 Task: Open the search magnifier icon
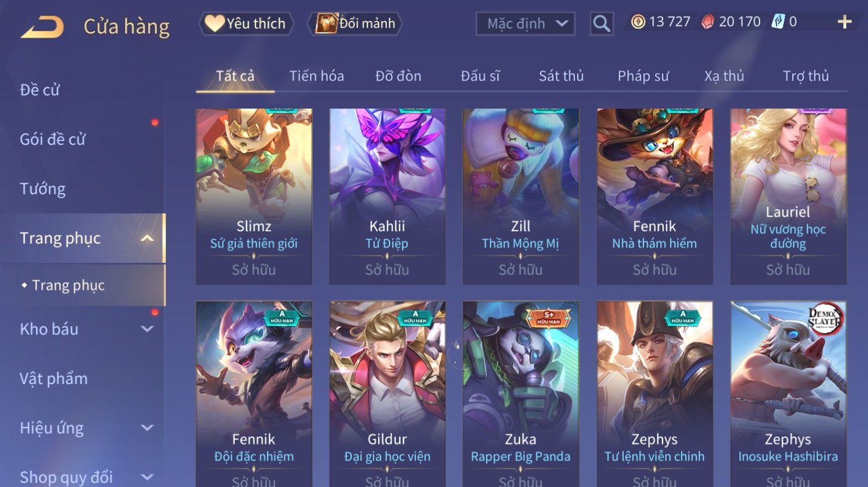(x=601, y=24)
